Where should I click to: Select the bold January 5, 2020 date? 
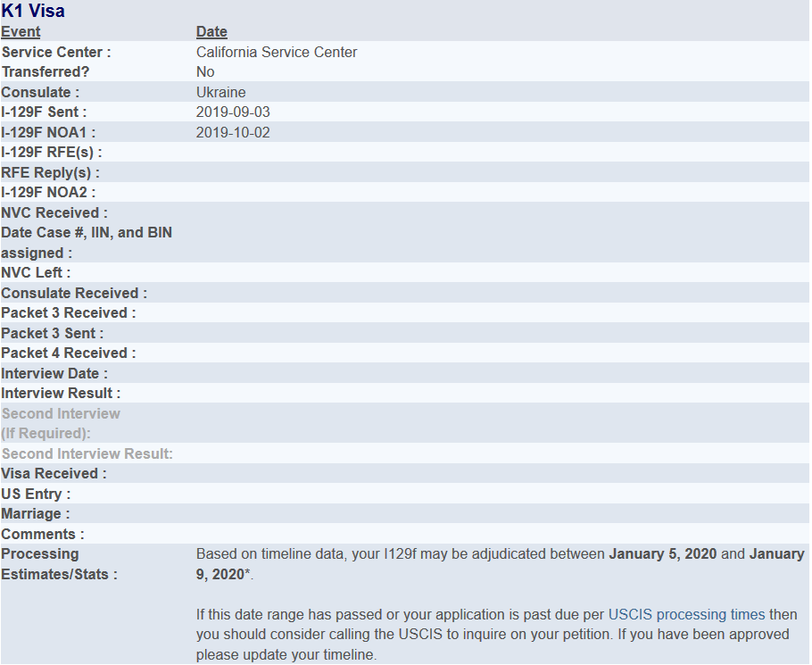[663, 554]
